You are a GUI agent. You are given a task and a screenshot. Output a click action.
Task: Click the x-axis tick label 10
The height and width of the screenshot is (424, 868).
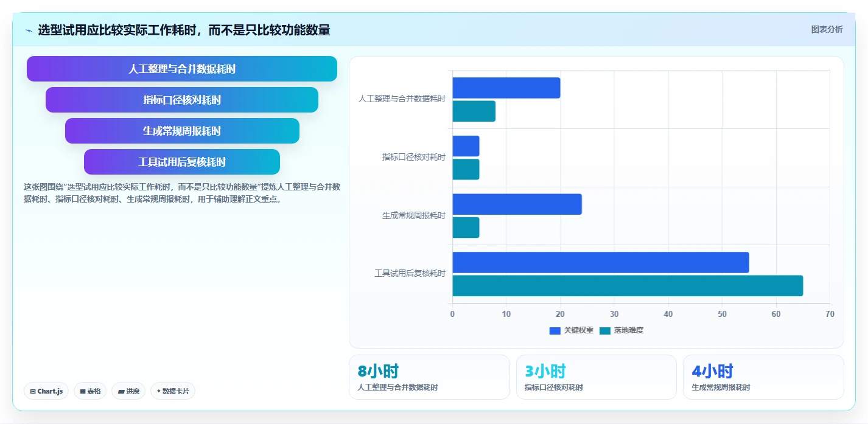click(x=506, y=314)
